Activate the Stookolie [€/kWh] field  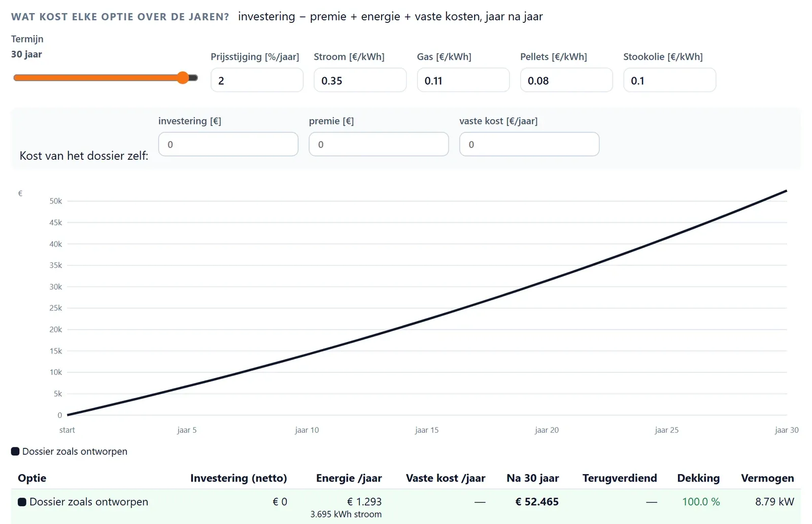[x=669, y=80]
